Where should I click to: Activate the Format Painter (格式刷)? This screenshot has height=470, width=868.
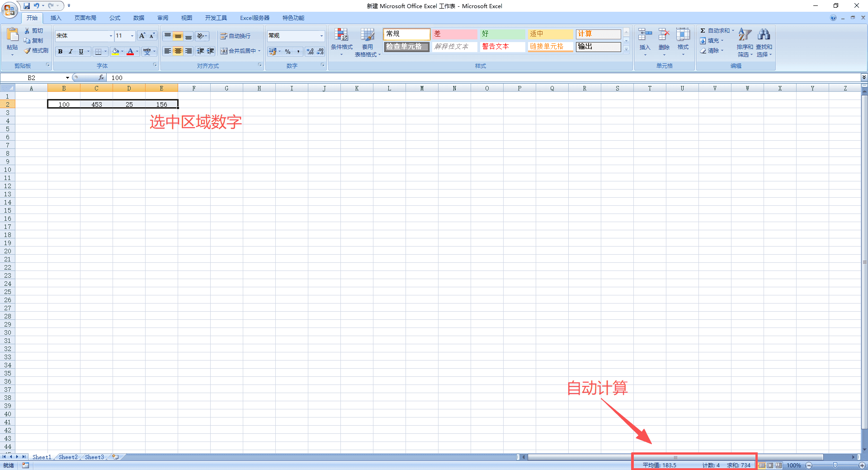[36, 51]
